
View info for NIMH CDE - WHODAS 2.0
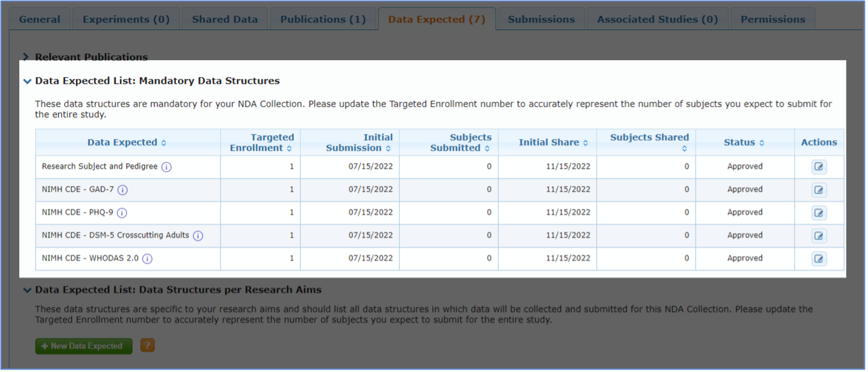tap(147, 259)
